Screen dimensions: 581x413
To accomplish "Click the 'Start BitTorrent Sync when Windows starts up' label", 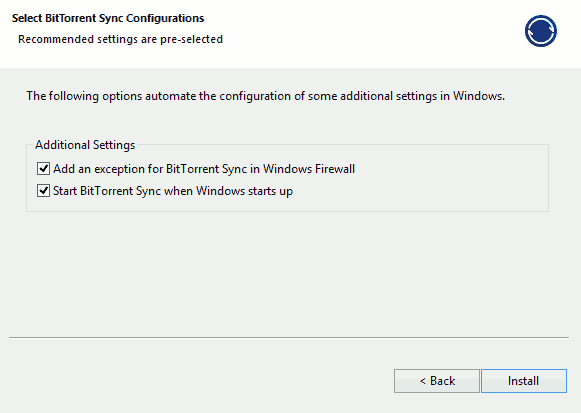I will [x=173, y=191].
